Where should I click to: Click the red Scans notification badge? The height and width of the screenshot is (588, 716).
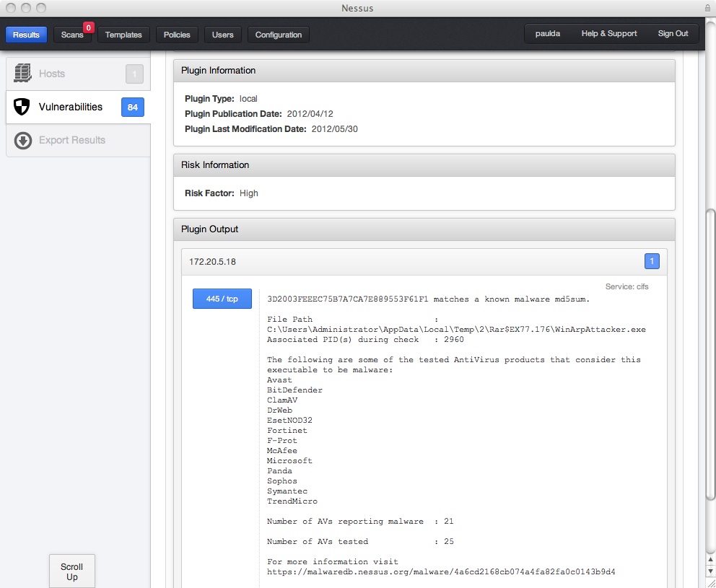pos(89,27)
